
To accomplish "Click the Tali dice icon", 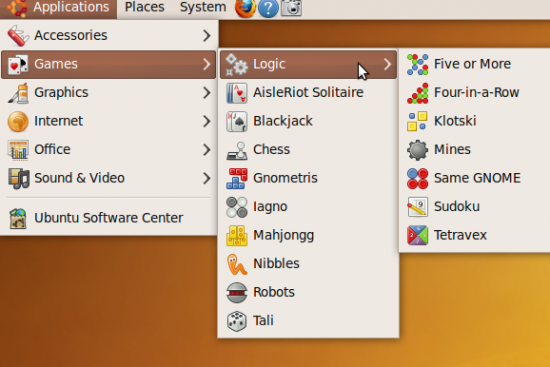I will tap(237, 321).
